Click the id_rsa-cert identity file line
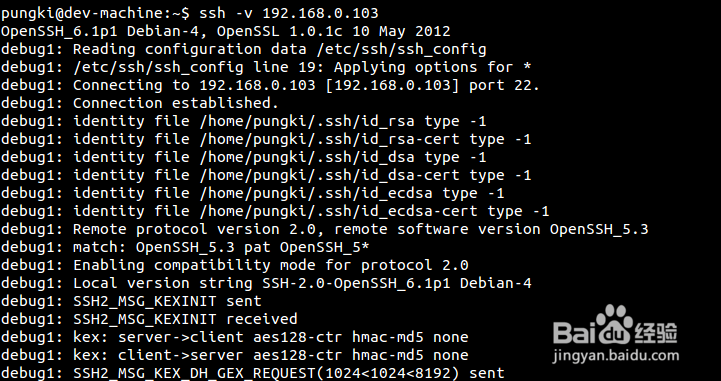The width and height of the screenshot is (721, 381). 266,139
